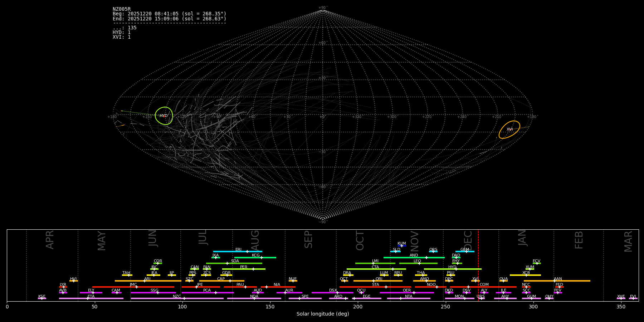Click the 'Solar longitude (deg)' axis title
This screenshot has height=322, width=644.
(323, 314)
